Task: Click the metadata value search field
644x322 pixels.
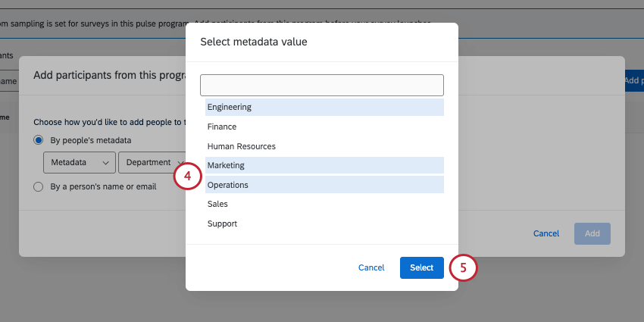Action: 321,85
